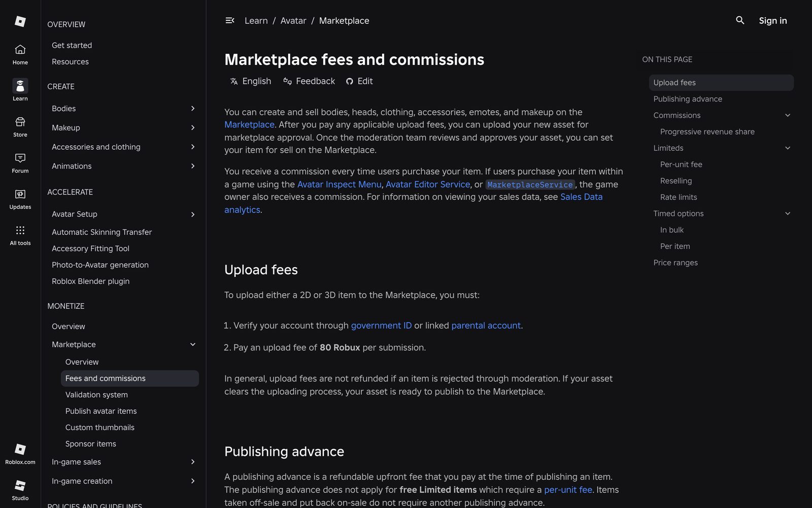Follow the government ID link

point(381,326)
